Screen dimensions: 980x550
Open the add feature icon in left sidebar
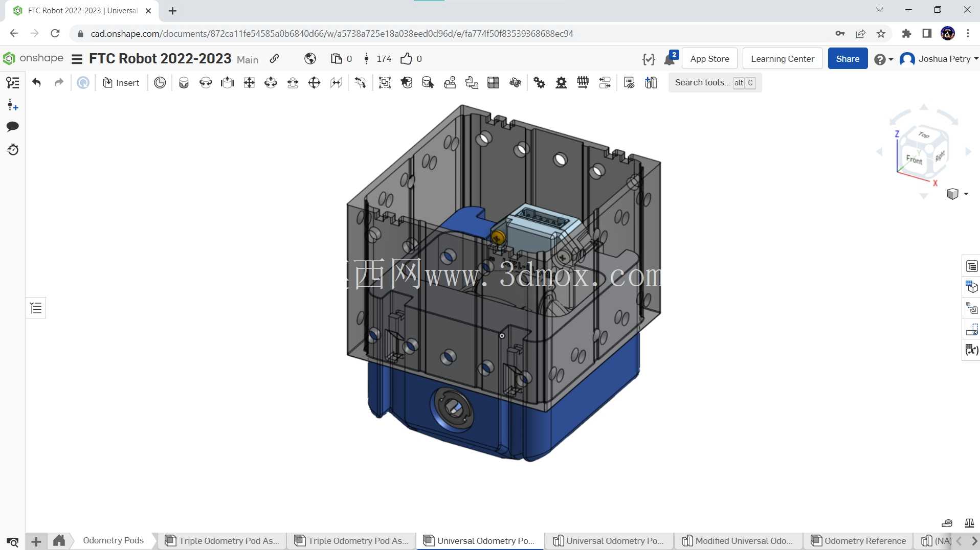(x=13, y=106)
